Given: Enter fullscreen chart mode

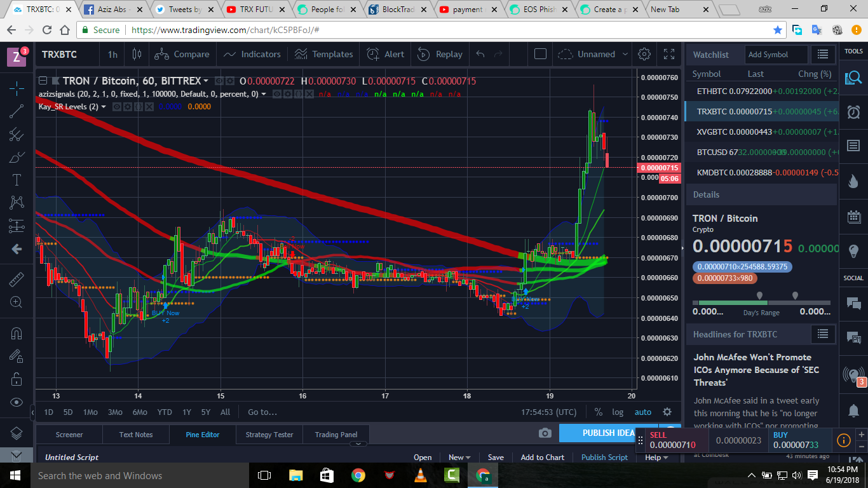Looking at the screenshot, I should [x=668, y=54].
